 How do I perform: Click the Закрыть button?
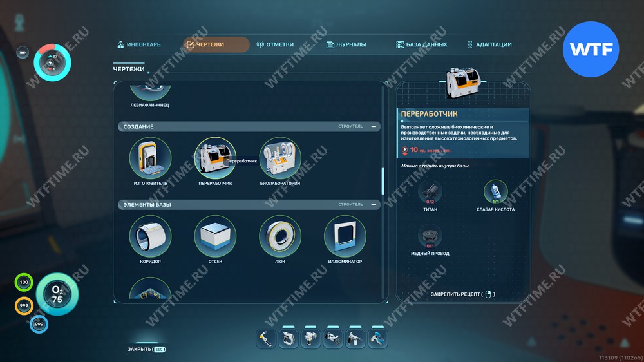click(147, 349)
